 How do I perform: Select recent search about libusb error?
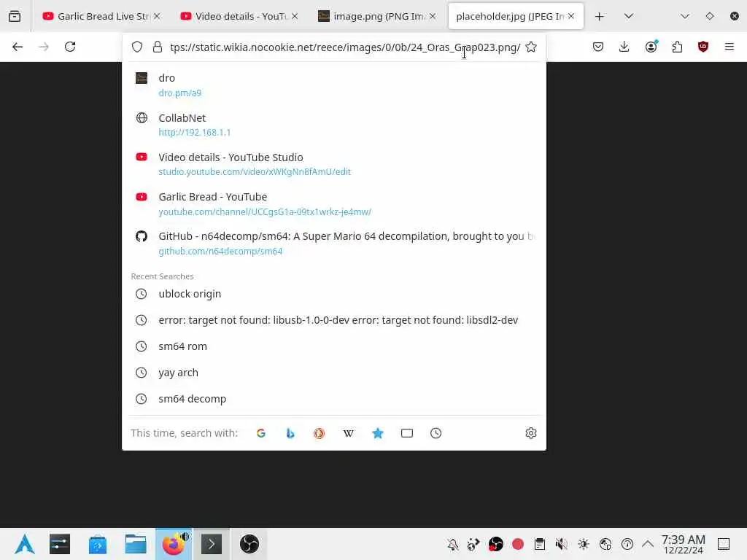click(334, 320)
